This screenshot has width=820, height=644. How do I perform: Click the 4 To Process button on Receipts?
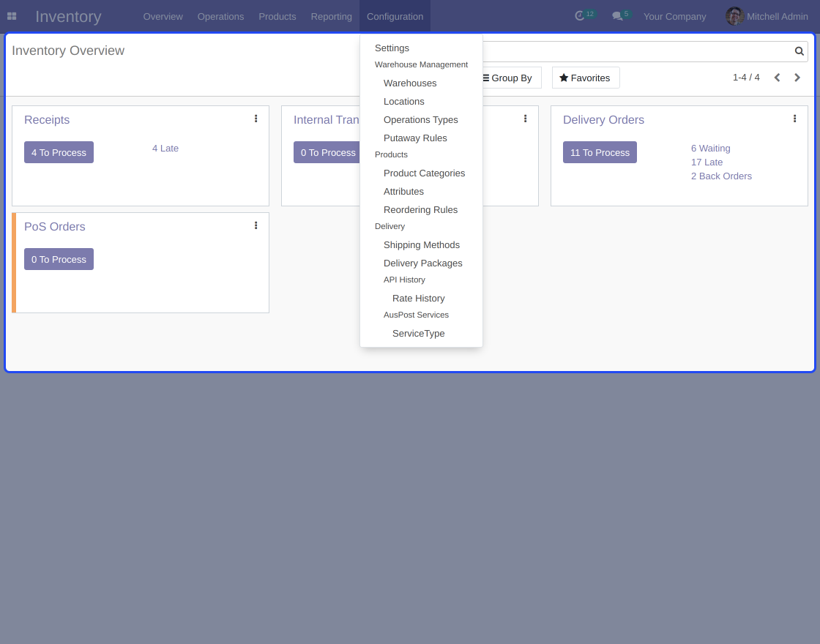tap(59, 152)
